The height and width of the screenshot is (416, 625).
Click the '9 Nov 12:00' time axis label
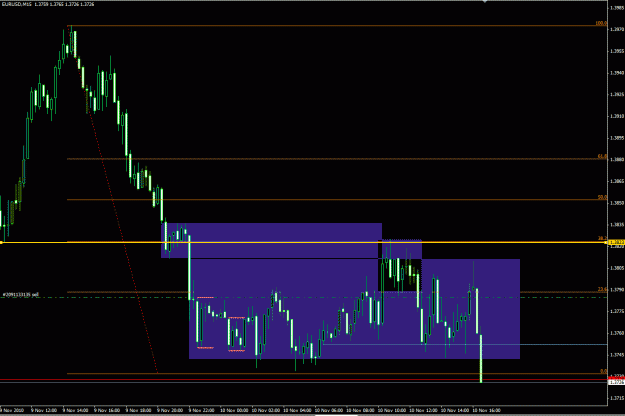pyautogui.click(x=44, y=410)
